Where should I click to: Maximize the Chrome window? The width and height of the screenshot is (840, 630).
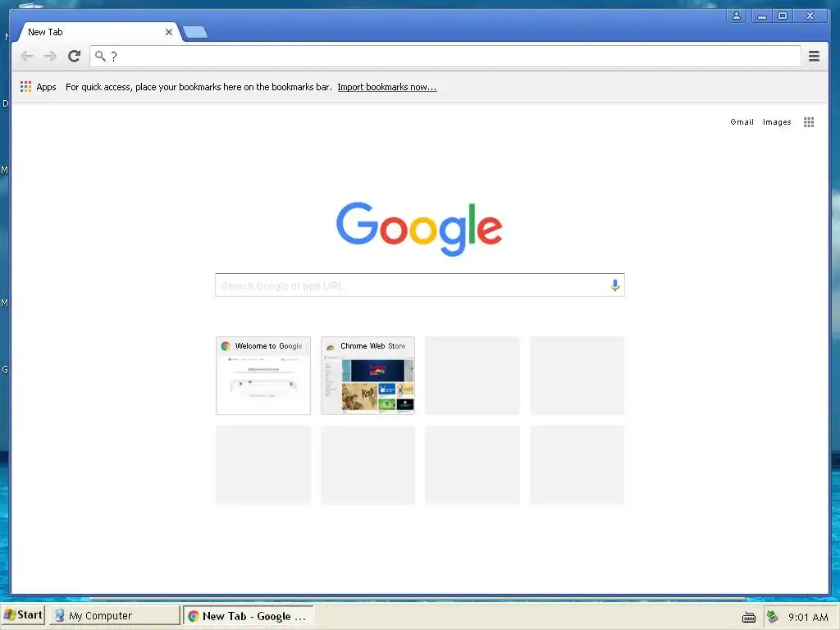pos(783,16)
